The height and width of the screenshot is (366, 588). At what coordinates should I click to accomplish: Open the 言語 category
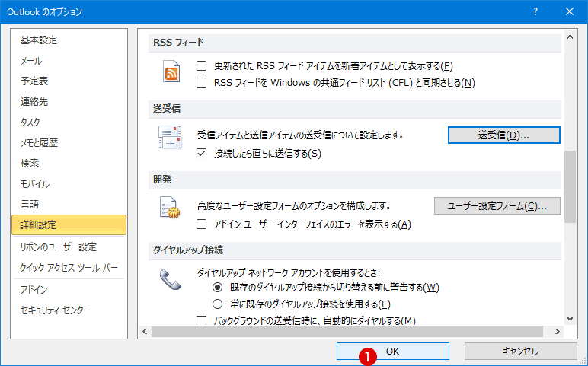click(69, 204)
